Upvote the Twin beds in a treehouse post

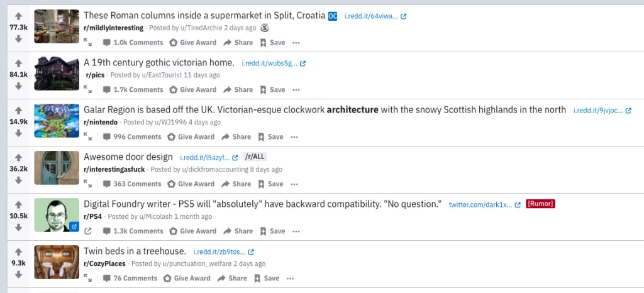19,252
